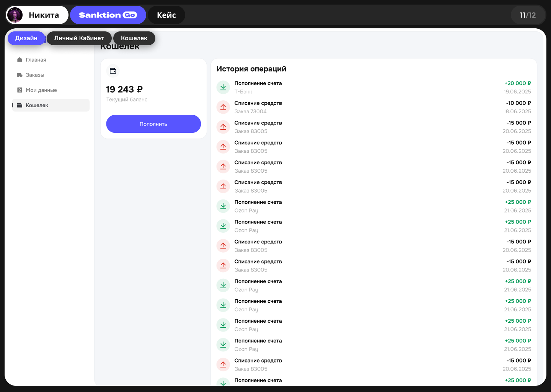Switch to the Дизайн tab
The height and width of the screenshot is (392, 551).
click(26, 38)
